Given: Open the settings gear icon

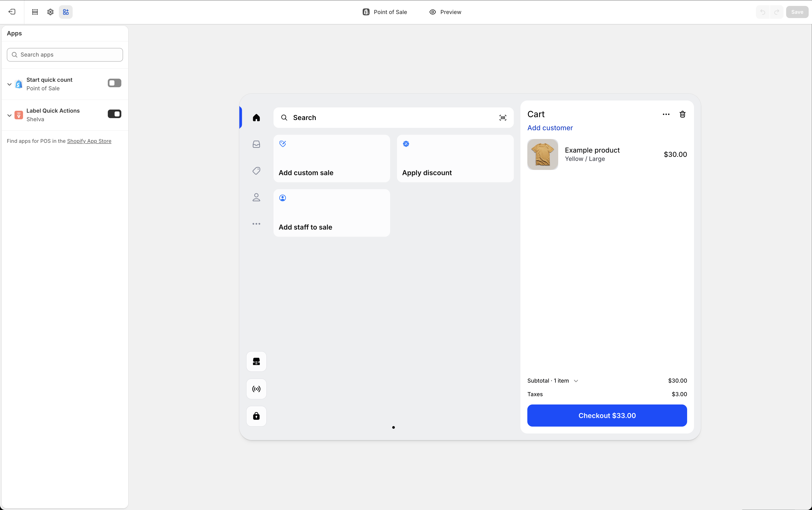Looking at the screenshot, I should pyautogui.click(x=50, y=12).
